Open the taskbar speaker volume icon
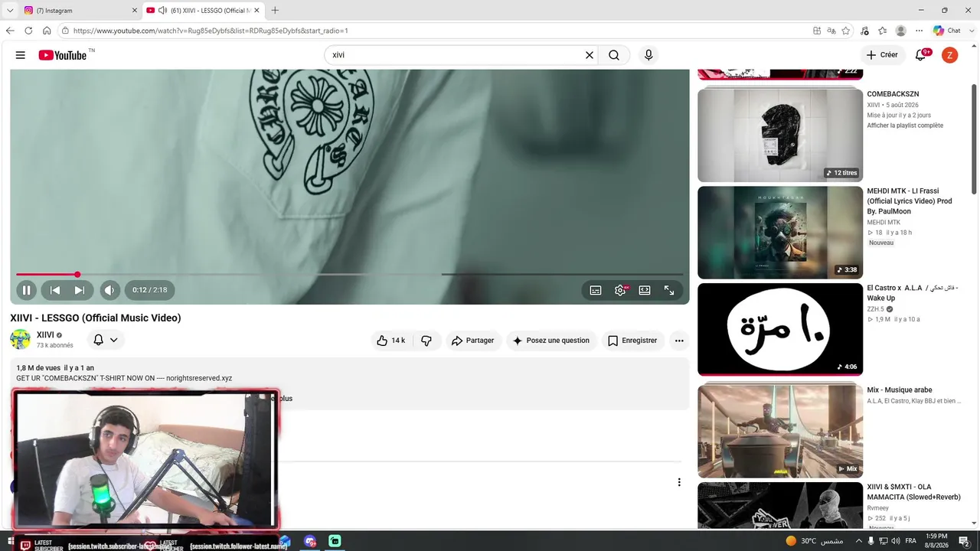 click(x=896, y=541)
